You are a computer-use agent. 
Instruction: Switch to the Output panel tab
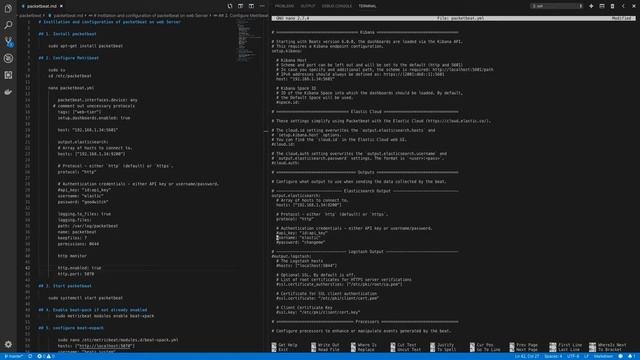(308, 6)
